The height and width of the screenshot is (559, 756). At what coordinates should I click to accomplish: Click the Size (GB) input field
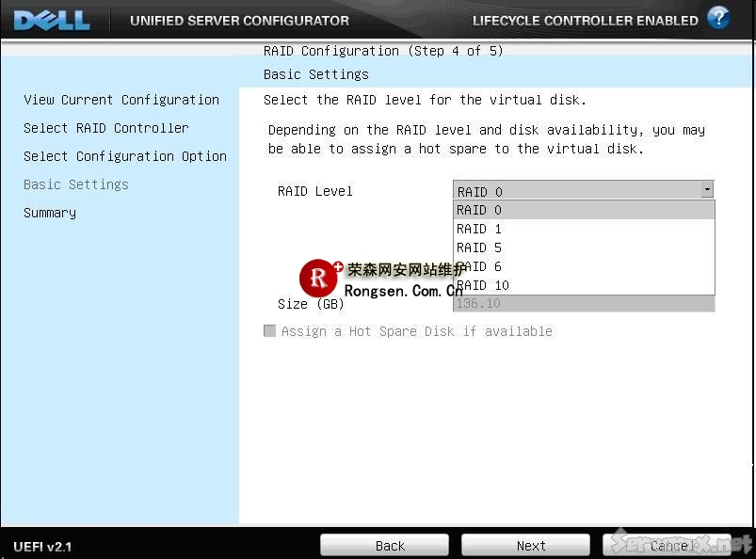(583, 304)
